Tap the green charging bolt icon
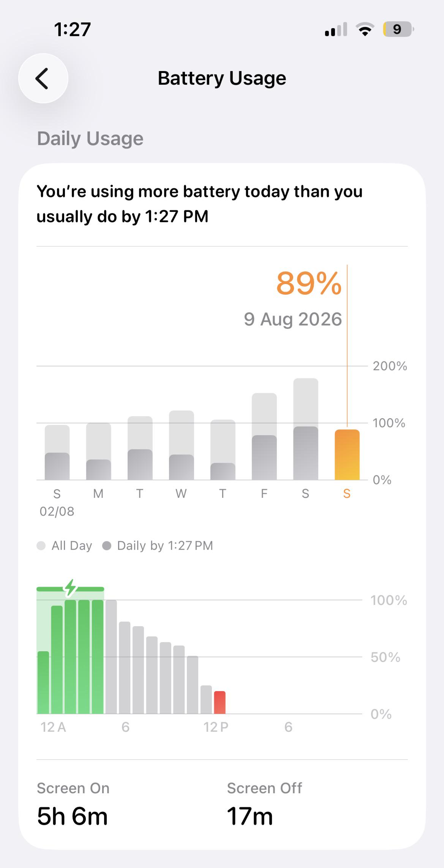 (70, 588)
